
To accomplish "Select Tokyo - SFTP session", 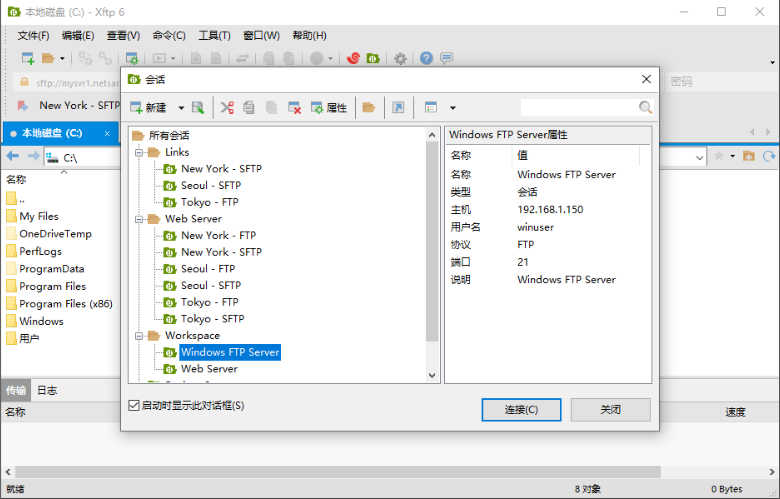I will (x=212, y=319).
